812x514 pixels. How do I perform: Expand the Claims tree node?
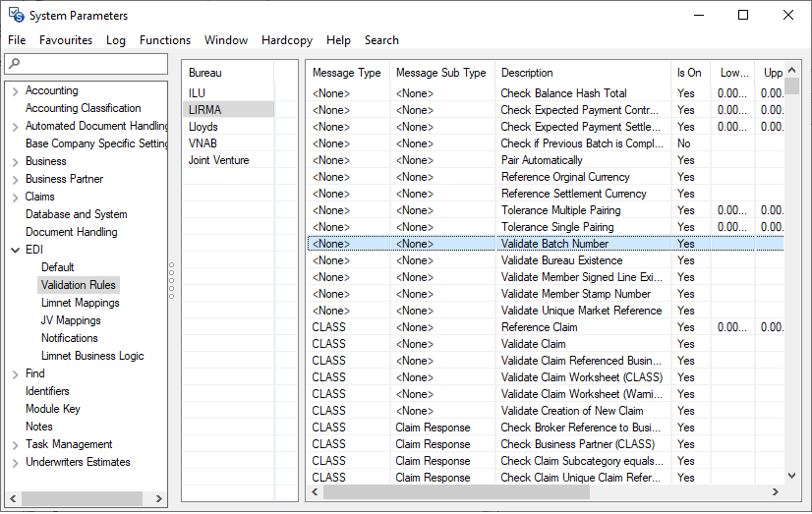coord(16,198)
